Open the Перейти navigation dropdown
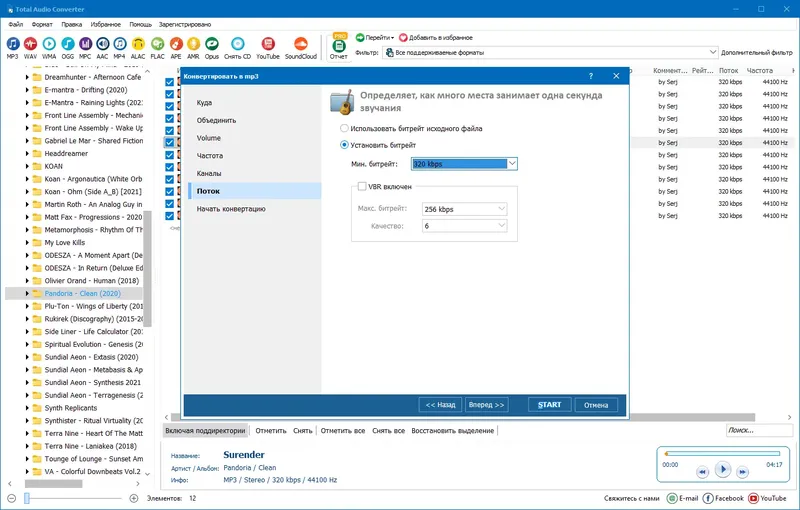 tap(375, 38)
